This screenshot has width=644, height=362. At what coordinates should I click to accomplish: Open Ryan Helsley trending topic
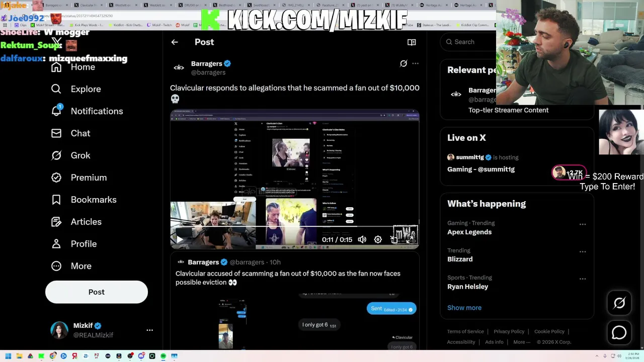[467, 287]
